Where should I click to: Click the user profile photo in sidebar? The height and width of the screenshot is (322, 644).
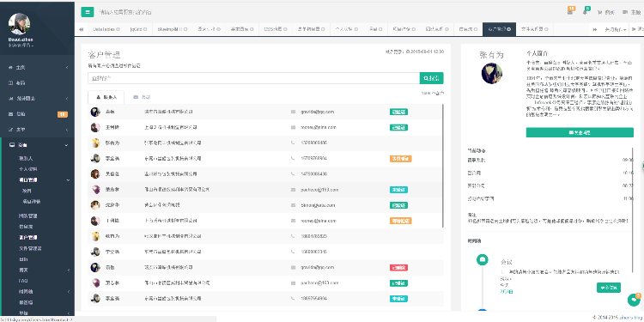pos(19,24)
